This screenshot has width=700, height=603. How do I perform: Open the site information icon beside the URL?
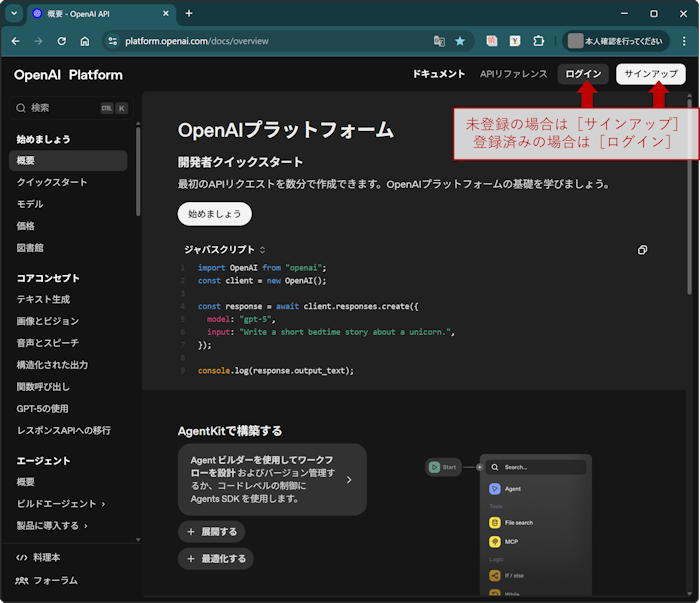(x=112, y=42)
